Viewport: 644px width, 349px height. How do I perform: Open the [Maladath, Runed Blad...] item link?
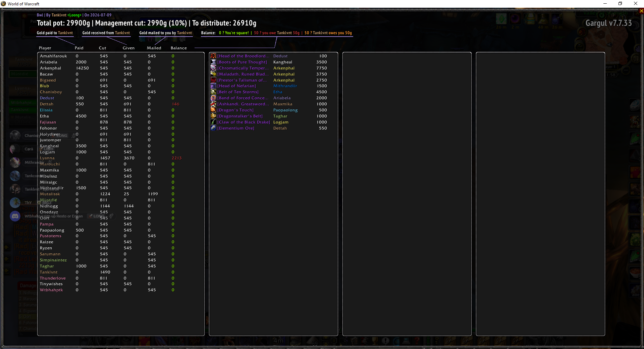(243, 74)
